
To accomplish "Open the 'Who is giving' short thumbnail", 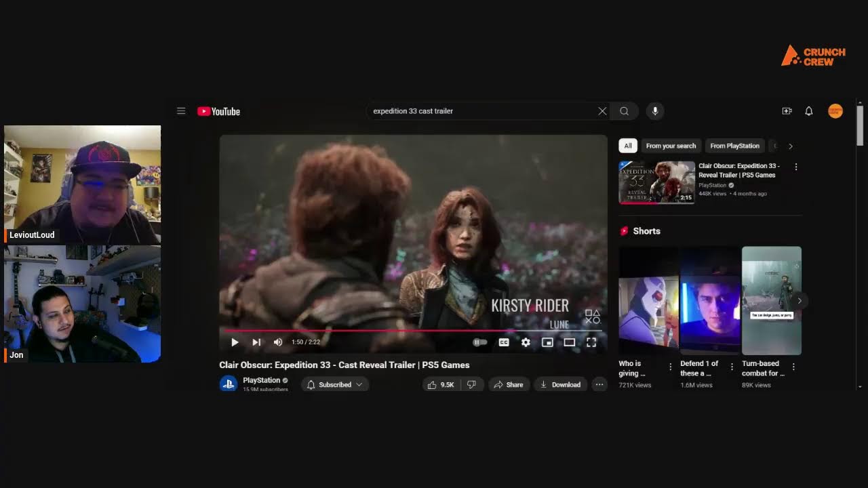I will [648, 301].
